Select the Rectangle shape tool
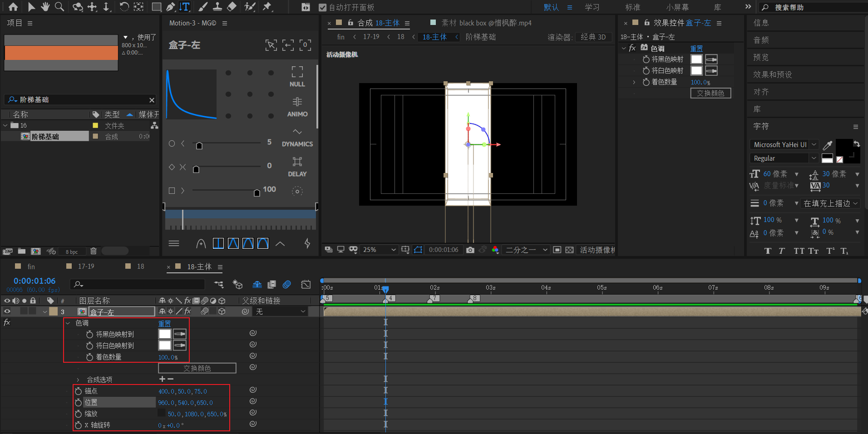This screenshot has width=868, height=434. point(156,7)
